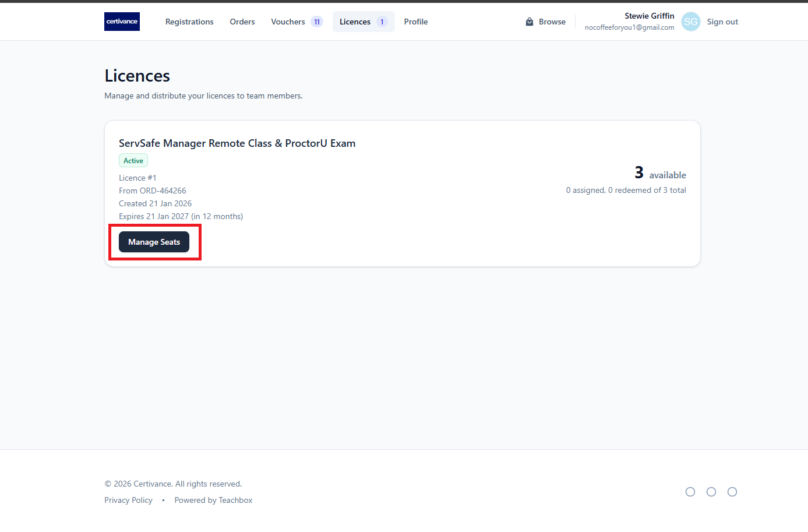Viewport: 808px width, 532px height.
Task: Click the nocoffeeforyou1@gmail.com email text
Action: pos(629,27)
